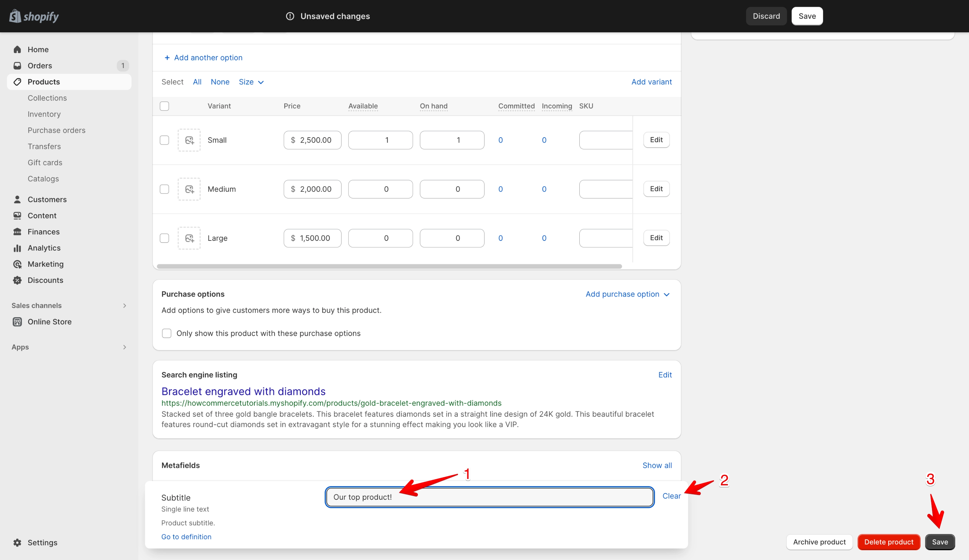This screenshot has height=560, width=969.
Task: Click Discard in the top bar
Action: click(x=766, y=16)
